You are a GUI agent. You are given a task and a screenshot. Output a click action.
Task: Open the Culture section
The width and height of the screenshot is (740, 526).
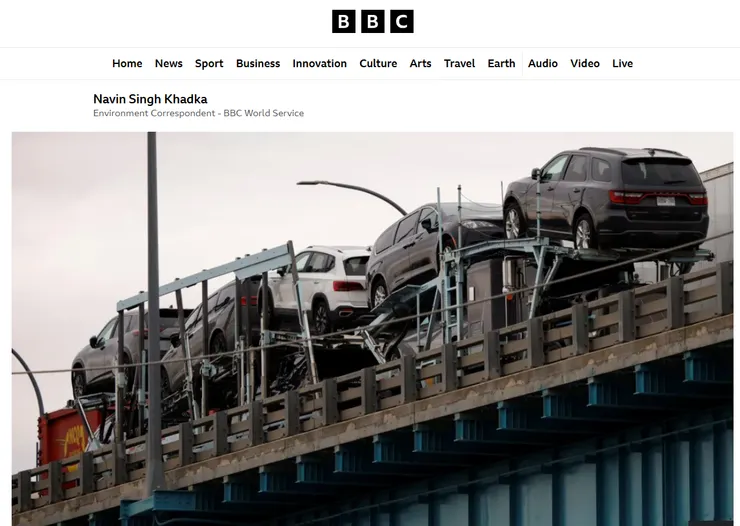(378, 63)
